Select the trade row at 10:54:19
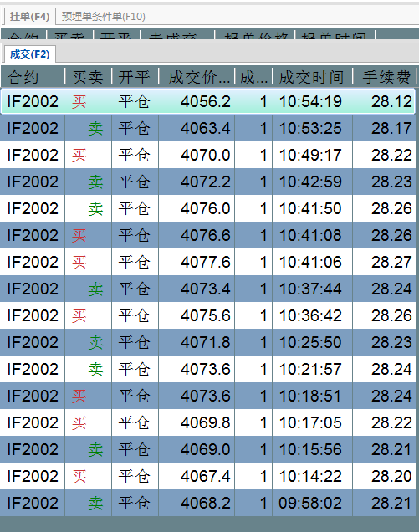The height and width of the screenshot is (532, 419). [208, 101]
